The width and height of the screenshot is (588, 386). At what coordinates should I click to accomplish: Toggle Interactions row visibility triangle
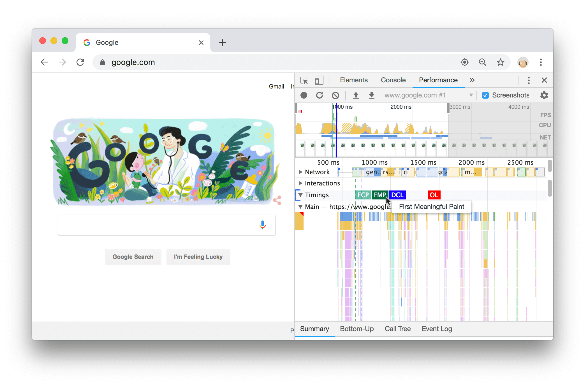[x=300, y=183]
